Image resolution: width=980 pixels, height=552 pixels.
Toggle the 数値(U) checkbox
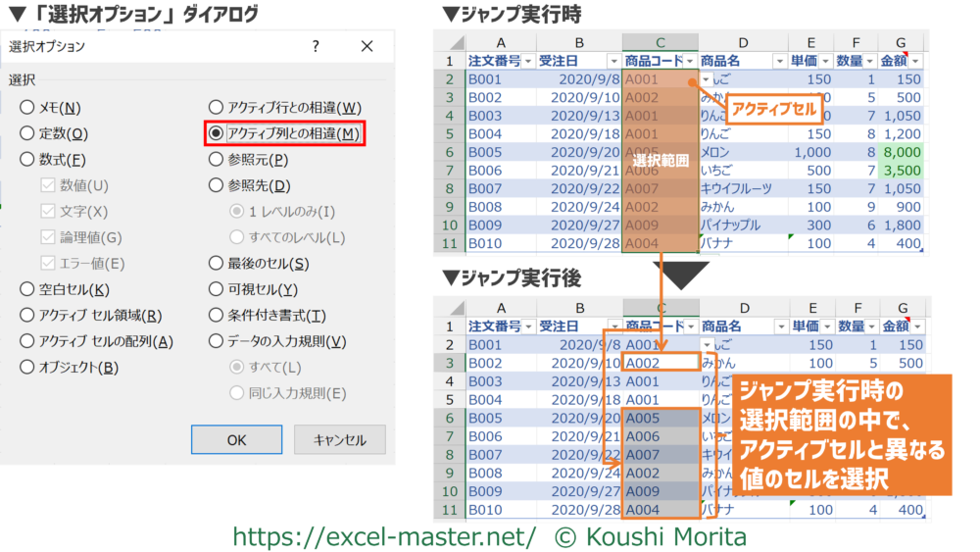click(49, 185)
